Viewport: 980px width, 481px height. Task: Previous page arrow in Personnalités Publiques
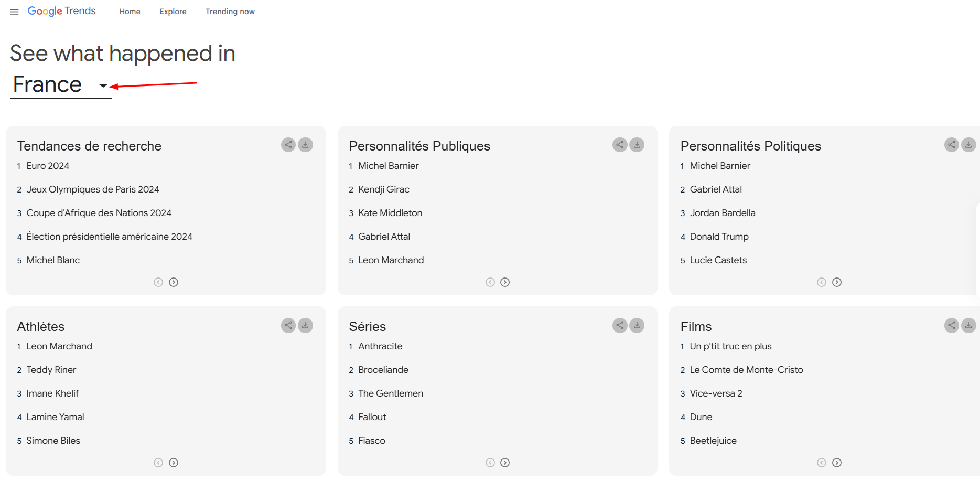(x=490, y=282)
